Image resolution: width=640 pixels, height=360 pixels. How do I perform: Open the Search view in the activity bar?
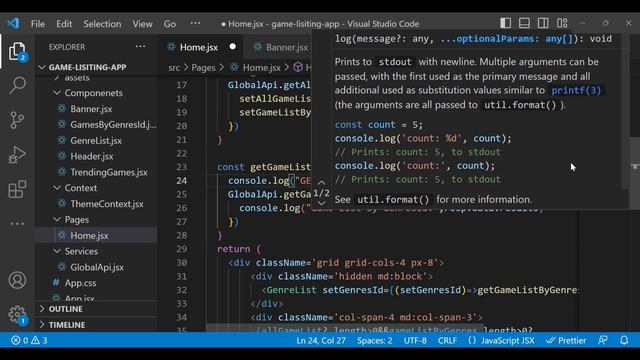tap(17, 86)
